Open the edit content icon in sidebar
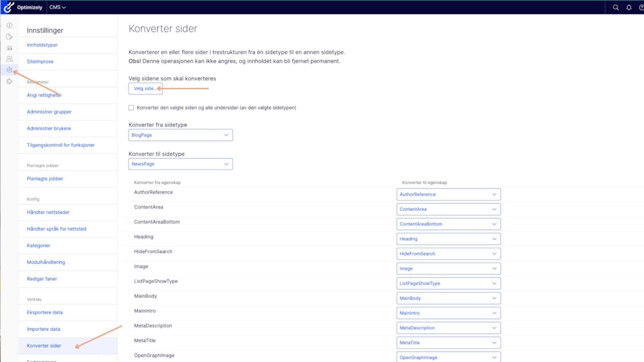The image size is (644, 362). click(9, 37)
